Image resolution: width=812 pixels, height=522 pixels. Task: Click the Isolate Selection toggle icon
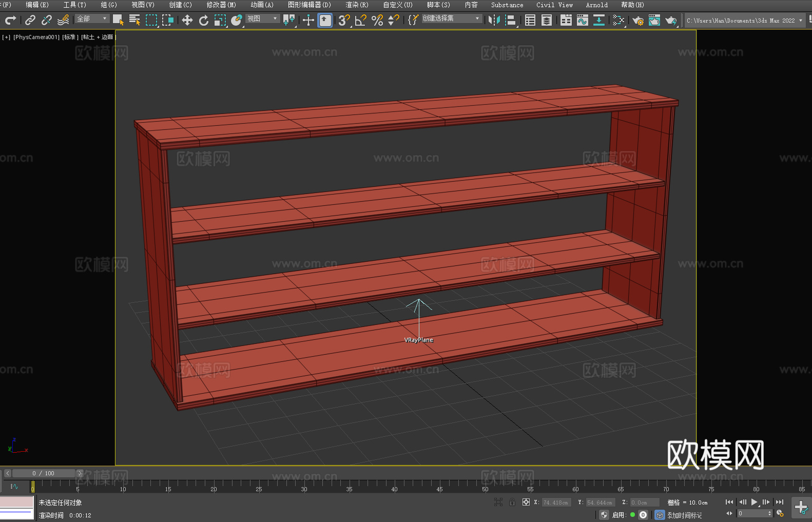(x=498, y=502)
